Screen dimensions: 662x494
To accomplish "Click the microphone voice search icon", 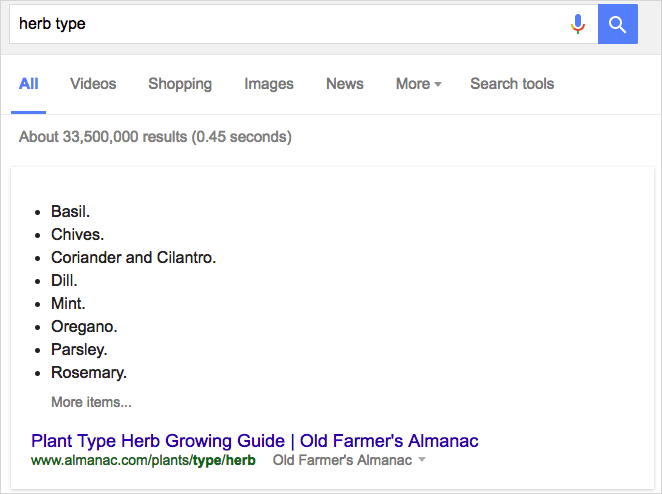I will pos(578,24).
